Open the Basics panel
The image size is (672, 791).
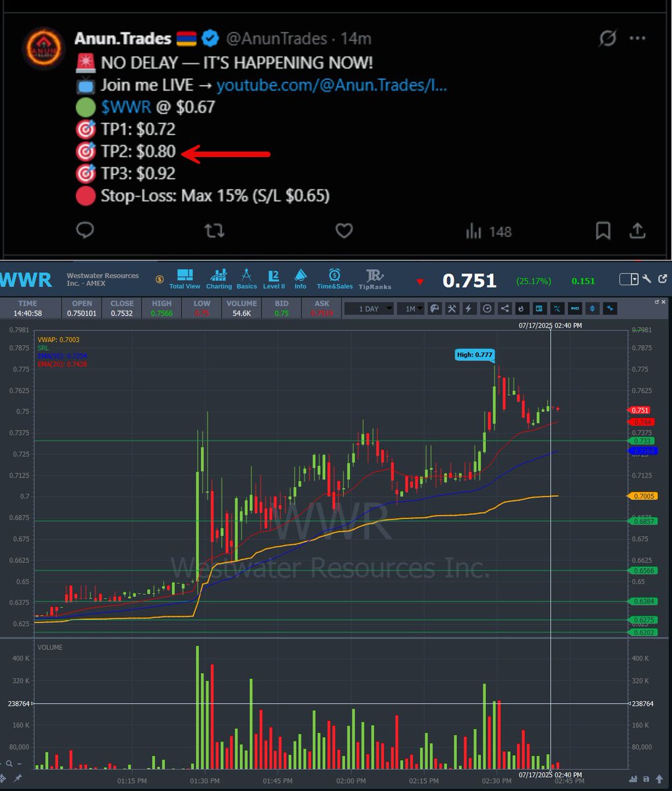247,279
